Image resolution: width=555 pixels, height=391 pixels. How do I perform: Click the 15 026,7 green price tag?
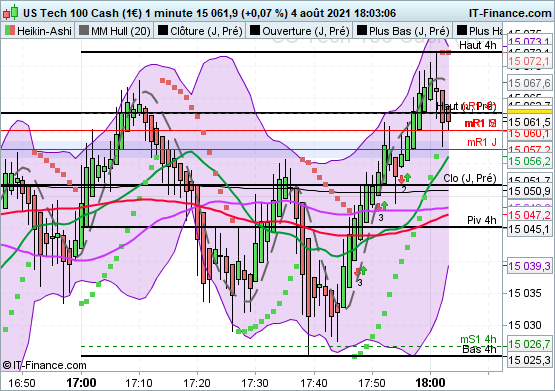(530, 344)
